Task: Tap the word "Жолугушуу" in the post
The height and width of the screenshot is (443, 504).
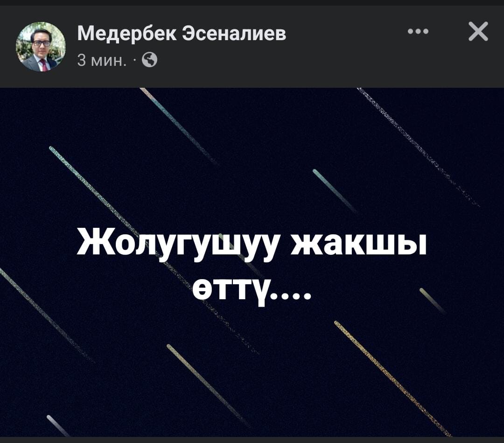Action: (176, 242)
